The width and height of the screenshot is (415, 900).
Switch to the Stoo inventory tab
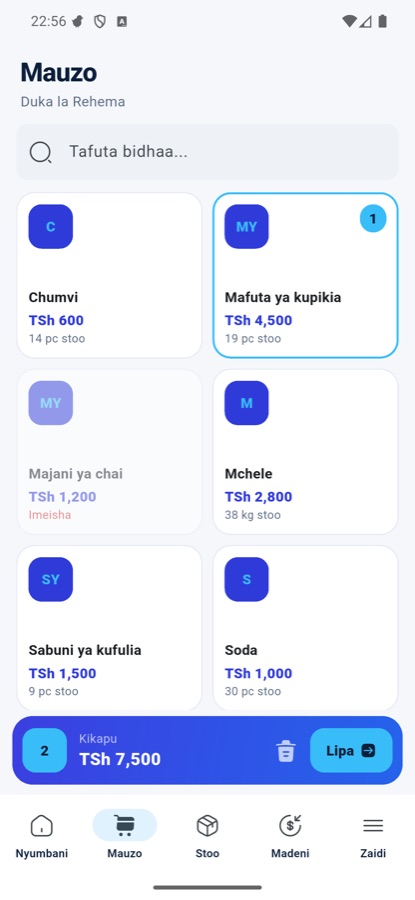pos(207,834)
